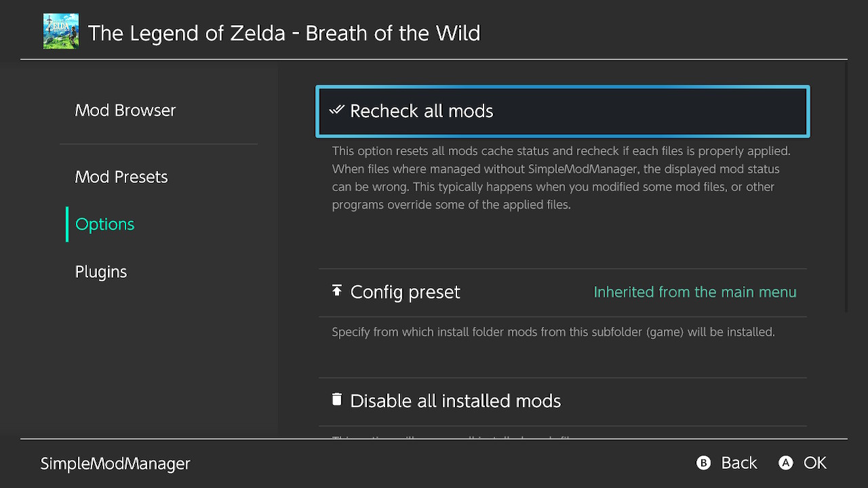The height and width of the screenshot is (488, 868).
Task: Click the Config preset description text
Action: [553, 332]
